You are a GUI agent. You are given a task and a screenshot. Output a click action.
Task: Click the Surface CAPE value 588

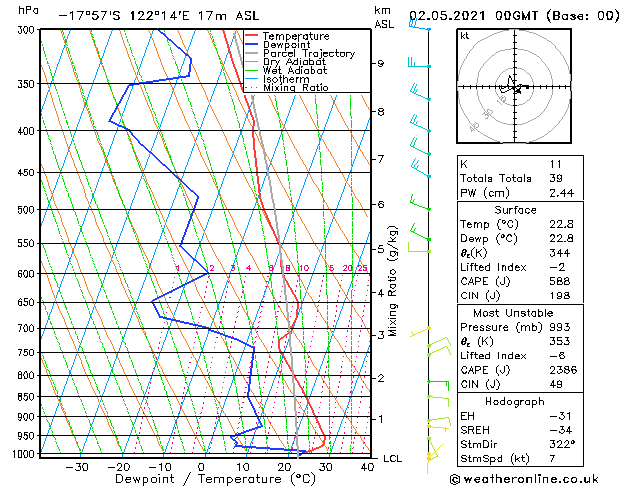click(560, 281)
